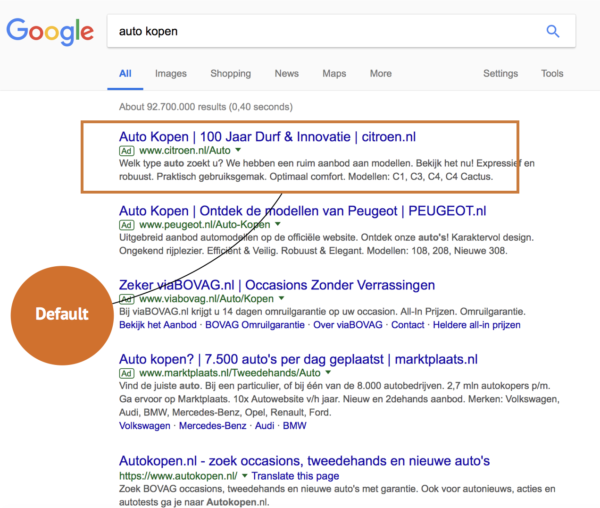Click the green URL www.peugeot.nl/Auto-Kopen
The height and width of the screenshot is (508, 600).
[205, 225]
